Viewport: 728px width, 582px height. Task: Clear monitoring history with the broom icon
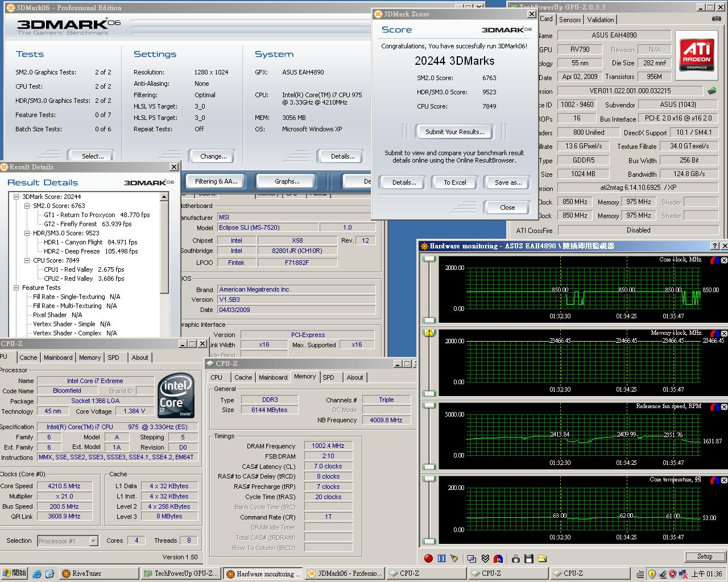pyautogui.click(x=454, y=559)
